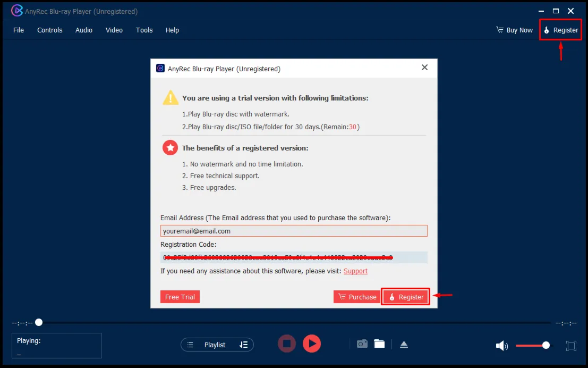Click "Play Blu-ray disc with watermark." text
588x368 pixels.
(x=238, y=114)
